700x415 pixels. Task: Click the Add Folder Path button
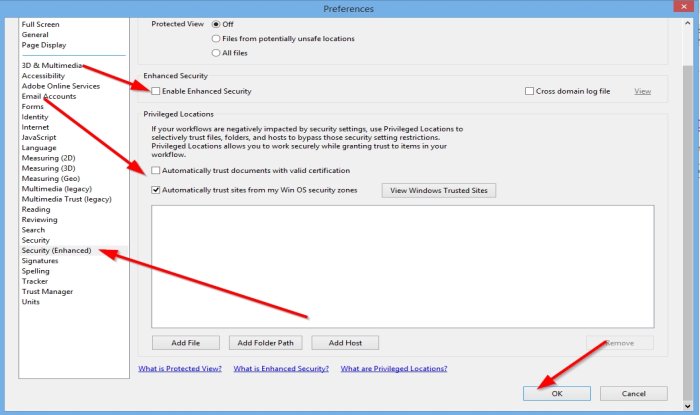[266, 343]
